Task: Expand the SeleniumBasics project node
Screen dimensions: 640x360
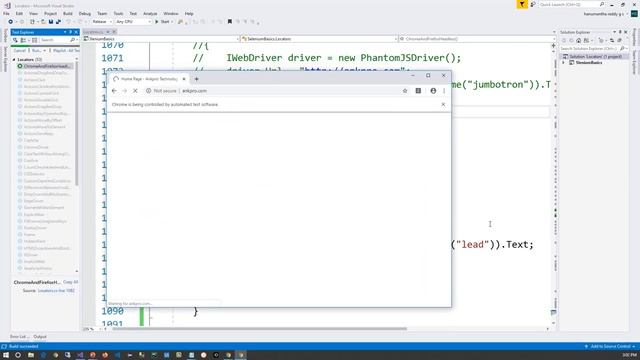Action: (x=564, y=63)
